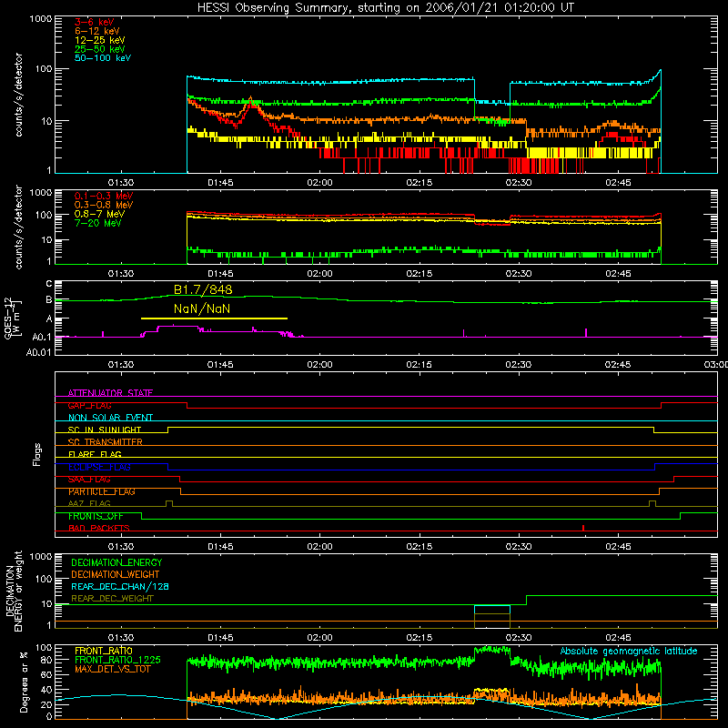This screenshot has width=728, height=728.
Task: Click the SC_IN_SUNLIGHT flag label
Action: point(105,430)
